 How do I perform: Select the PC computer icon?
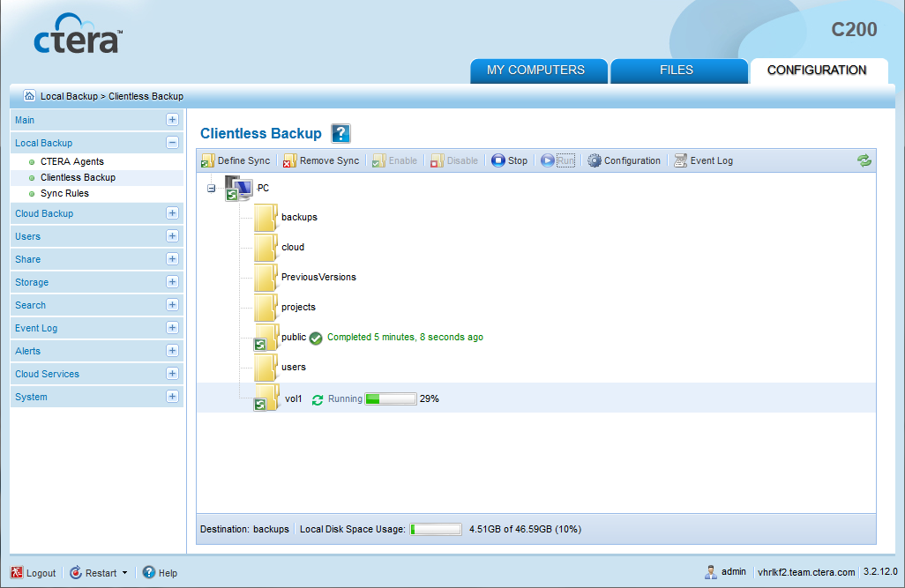coord(238,188)
